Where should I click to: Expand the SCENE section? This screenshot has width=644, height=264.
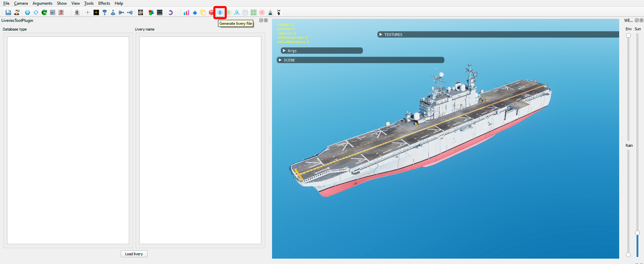point(361,60)
